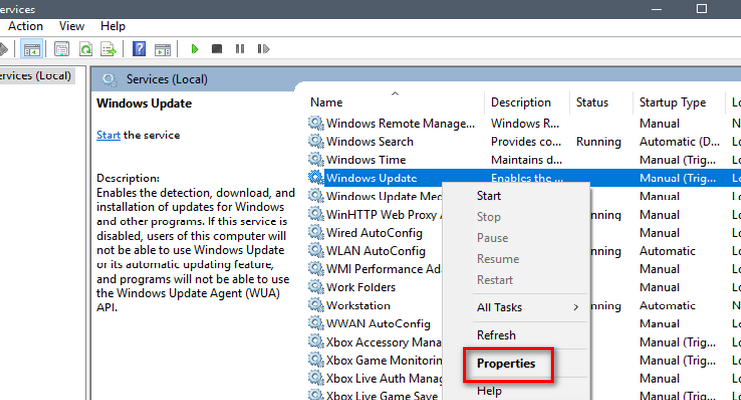Click the Refresh toolbar icon
Screen dimensions: 741x400
86,49
